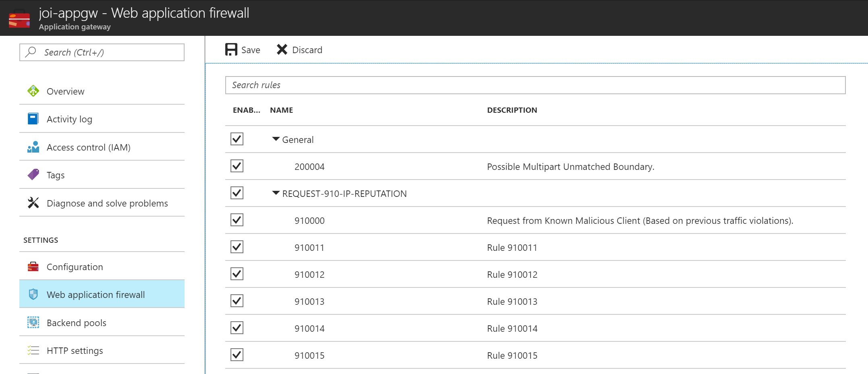Image resolution: width=868 pixels, height=374 pixels.
Task: Click the Activity log book icon
Action: click(33, 119)
